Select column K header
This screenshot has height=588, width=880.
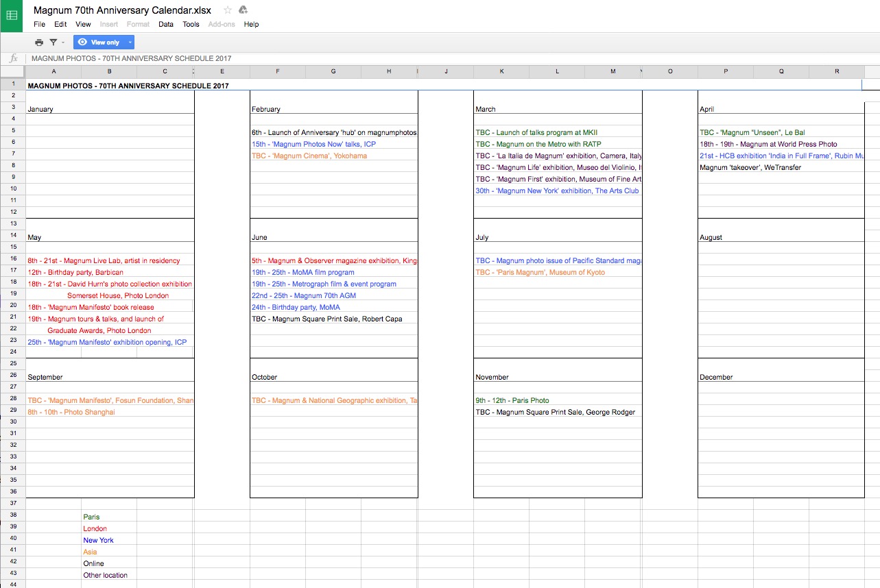pos(501,72)
